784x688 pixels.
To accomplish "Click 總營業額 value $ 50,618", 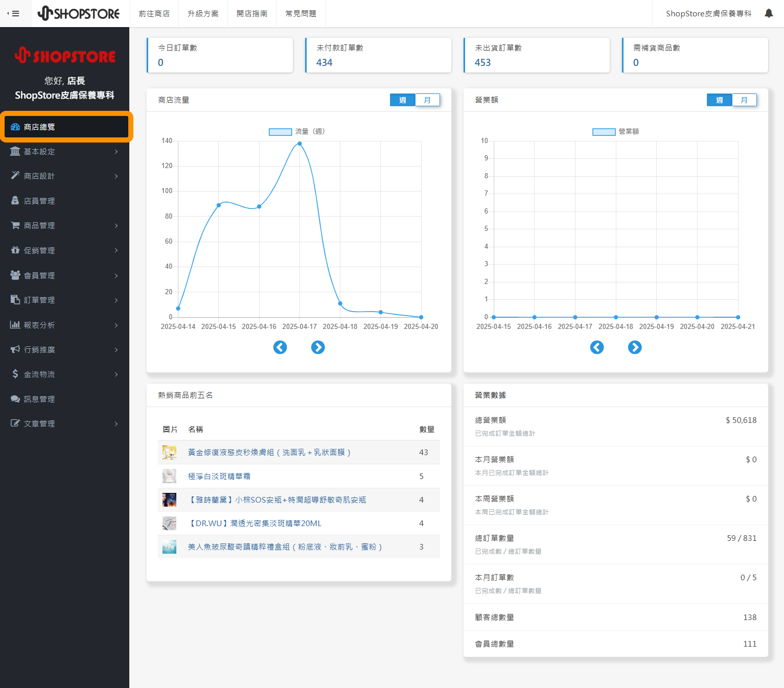I will click(x=741, y=420).
